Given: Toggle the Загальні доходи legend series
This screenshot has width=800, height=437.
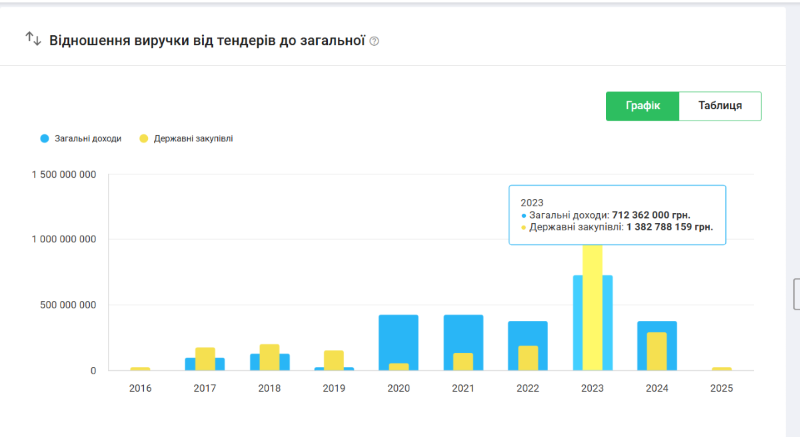Looking at the screenshot, I should coord(88,138).
